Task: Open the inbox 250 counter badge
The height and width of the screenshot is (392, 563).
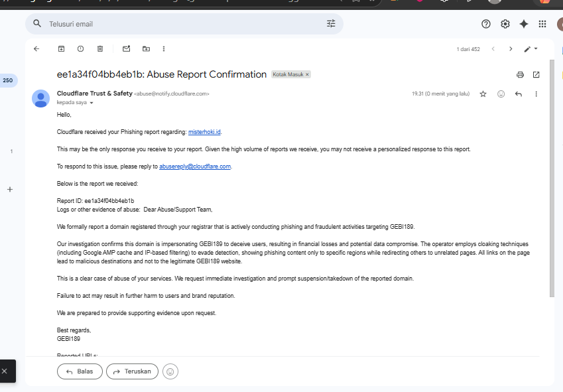Action: tap(8, 80)
